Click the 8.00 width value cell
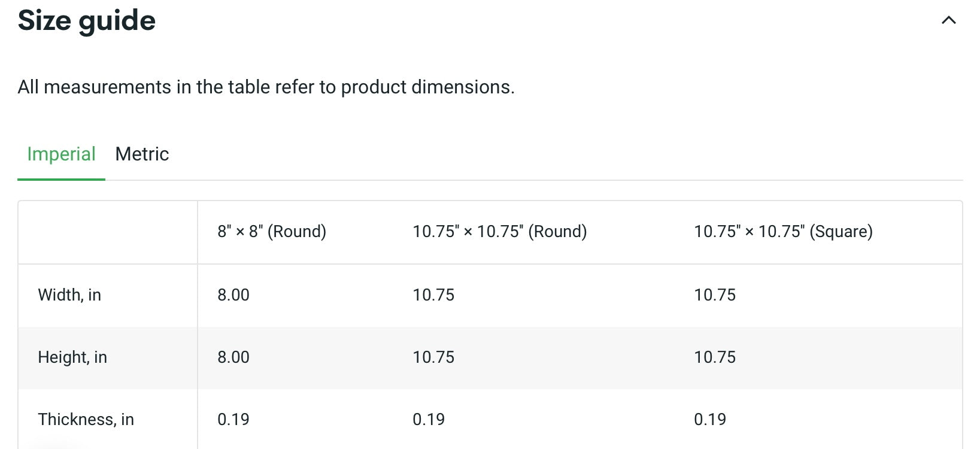 point(233,295)
